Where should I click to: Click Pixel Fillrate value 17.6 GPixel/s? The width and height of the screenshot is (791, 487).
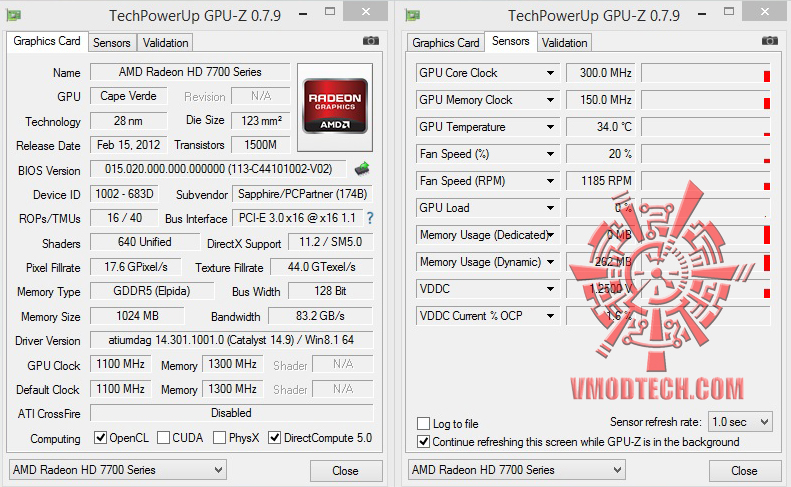[136, 267]
